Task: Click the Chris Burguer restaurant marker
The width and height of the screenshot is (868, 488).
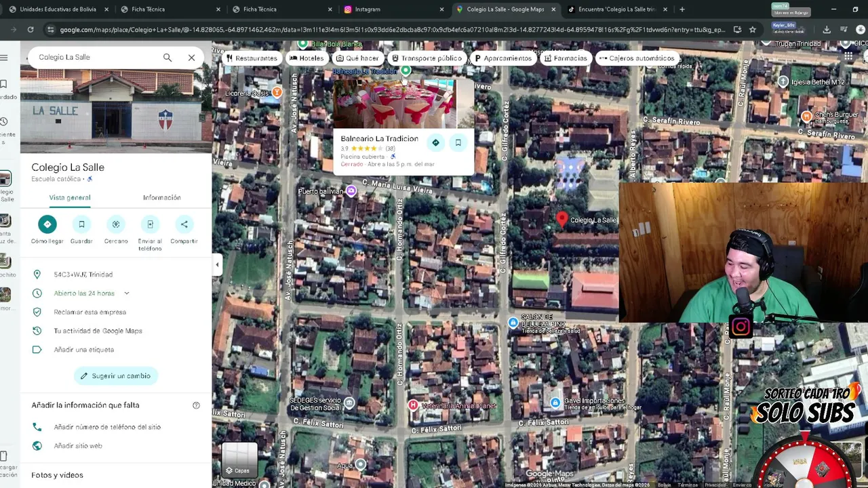Action: point(806,117)
